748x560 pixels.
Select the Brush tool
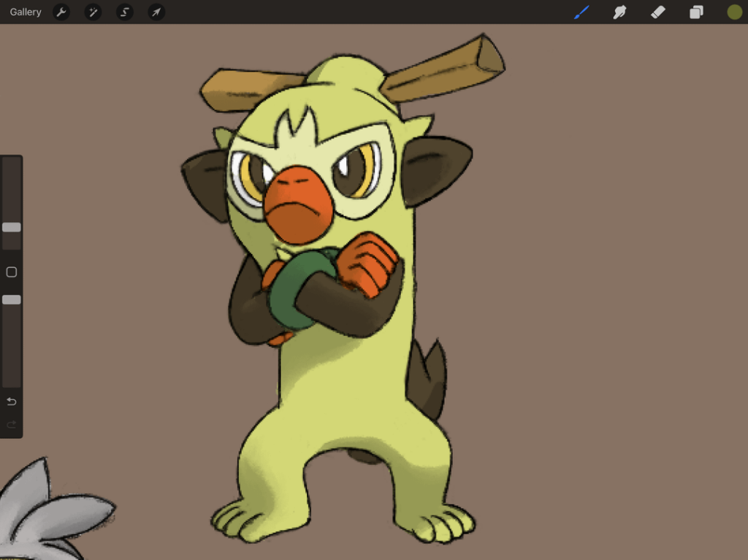581,12
